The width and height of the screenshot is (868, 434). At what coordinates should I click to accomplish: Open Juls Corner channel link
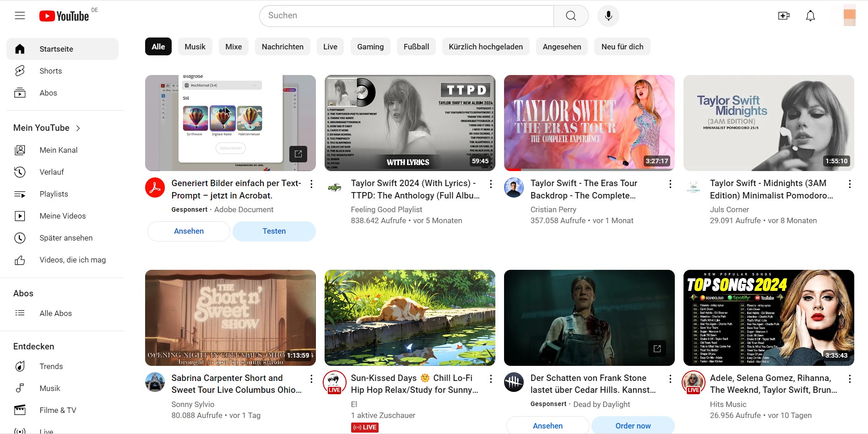click(729, 209)
